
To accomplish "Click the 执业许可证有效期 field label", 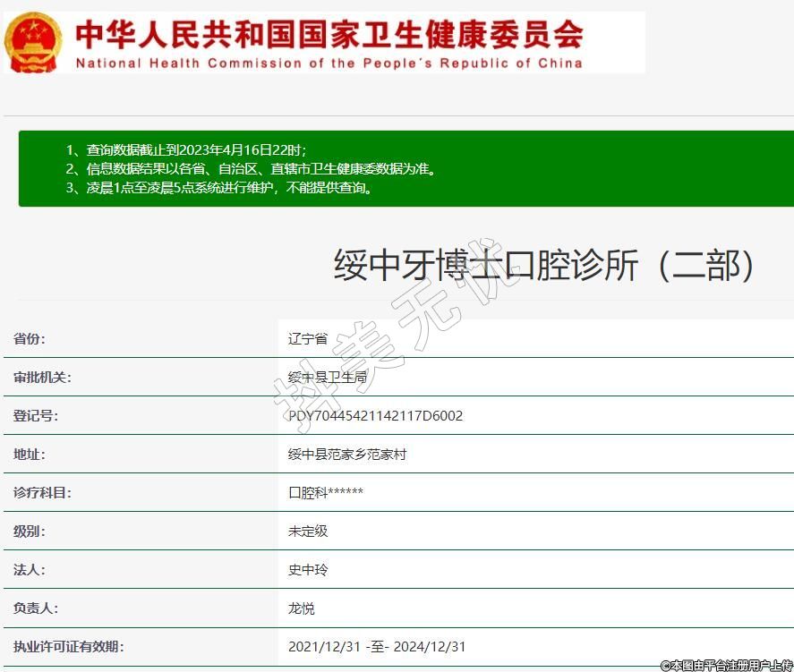I will (x=68, y=647).
